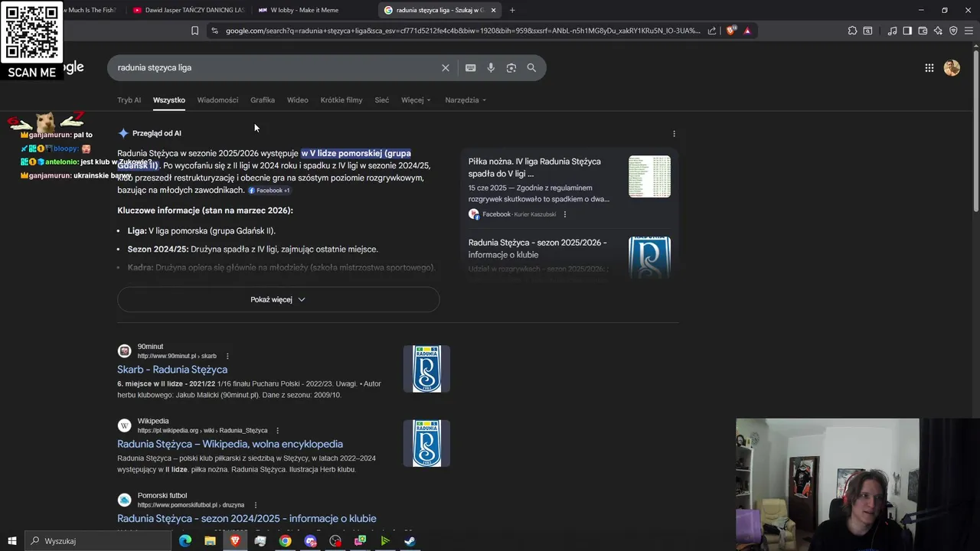This screenshot has width=980, height=551.
Task: Open the Windows Start menu
Action: 11,541
